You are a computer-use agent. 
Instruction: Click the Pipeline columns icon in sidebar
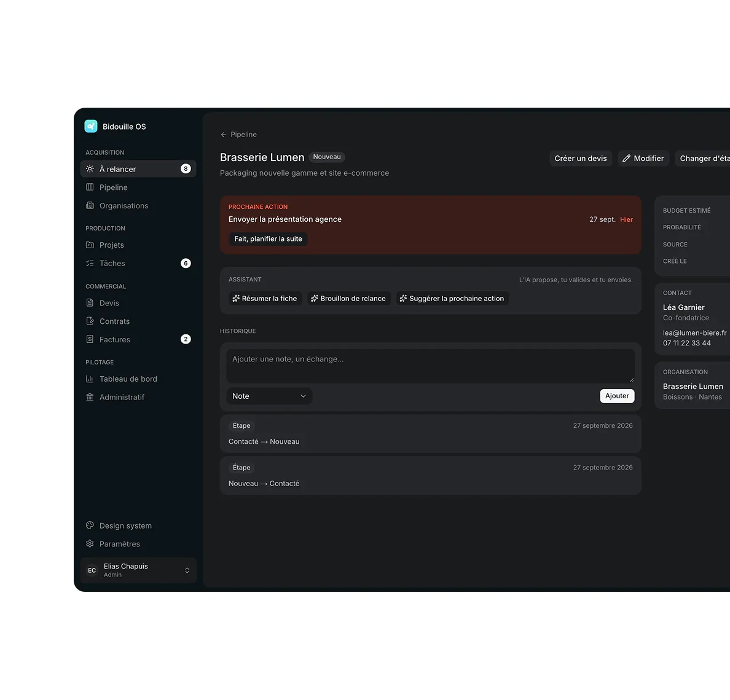(x=90, y=187)
